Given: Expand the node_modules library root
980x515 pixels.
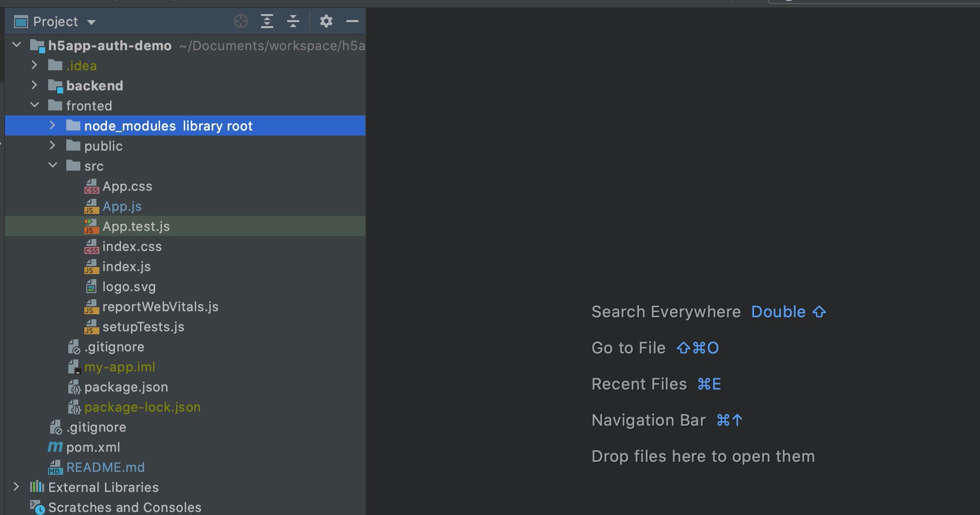Looking at the screenshot, I should pos(52,125).
